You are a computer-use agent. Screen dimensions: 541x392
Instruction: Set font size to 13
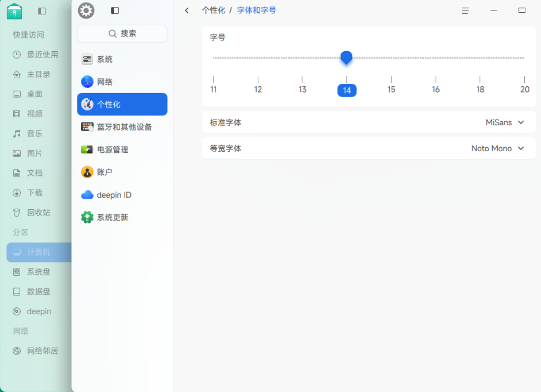(302, 89)
